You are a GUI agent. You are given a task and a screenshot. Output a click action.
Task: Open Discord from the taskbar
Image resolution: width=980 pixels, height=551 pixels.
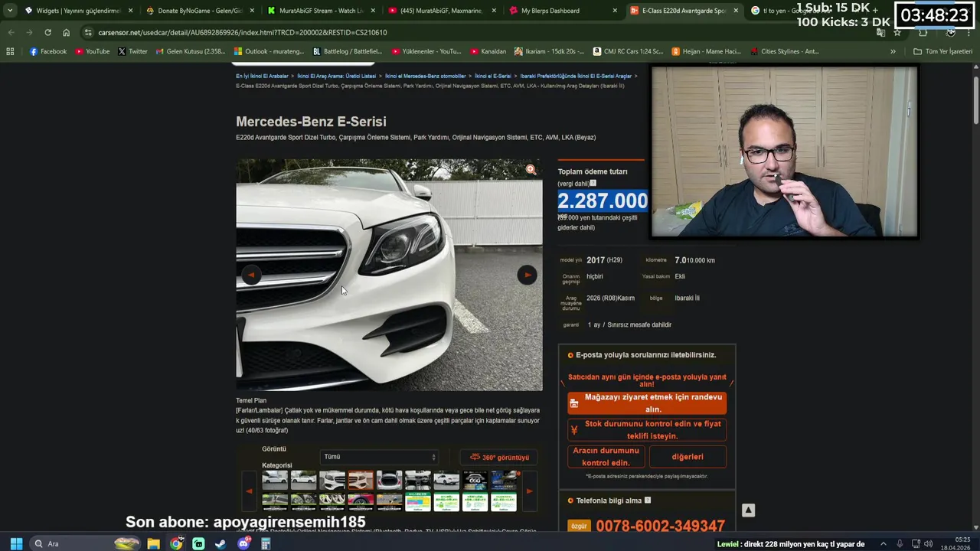pyautogui.click(x=243, y=543)
